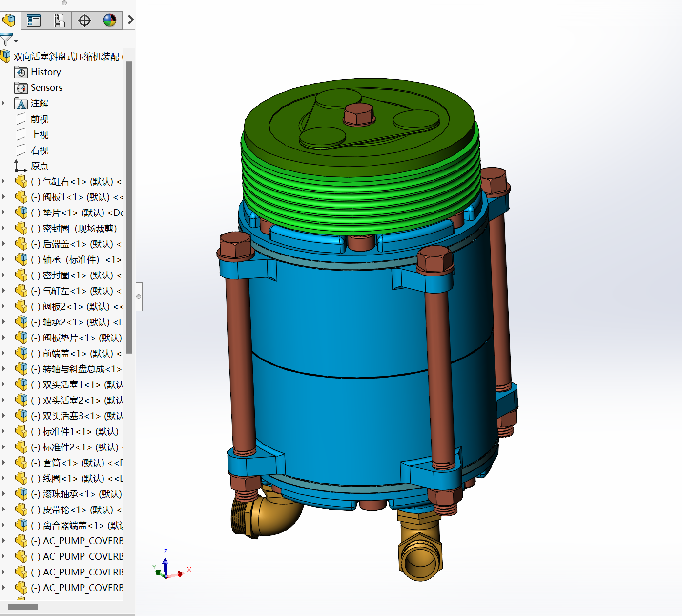The height and width of the screenshot is (616, 682).
Task: Select the 转轴与斜盘总成<1> part icon
Action: point(21,369)
